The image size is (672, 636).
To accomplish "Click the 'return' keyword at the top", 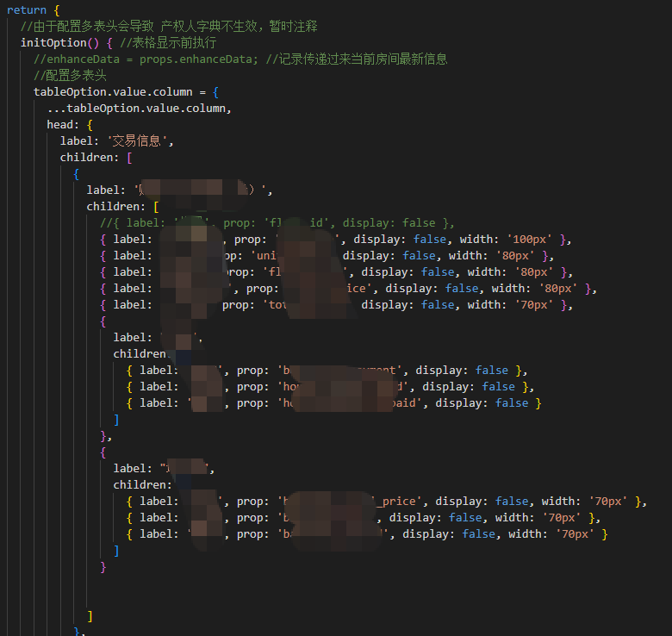I will pyautogui.click(x=26, y=10).
